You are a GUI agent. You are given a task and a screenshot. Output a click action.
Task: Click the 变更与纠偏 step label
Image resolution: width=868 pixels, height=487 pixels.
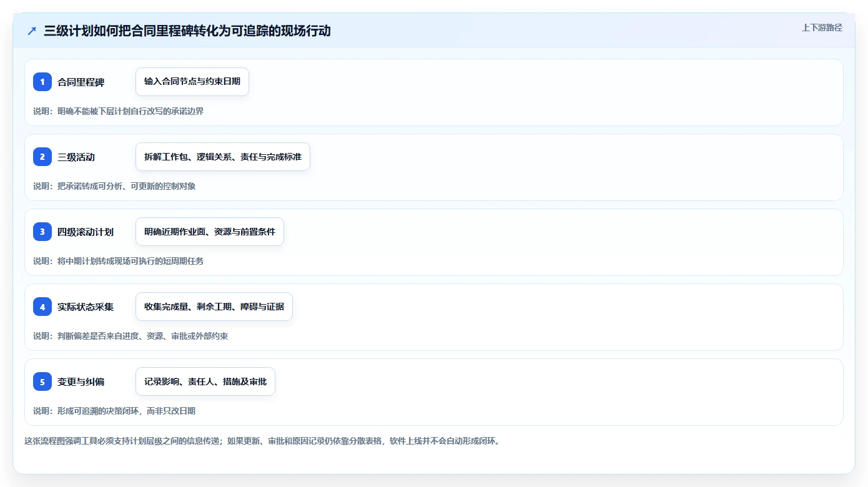point(81,381)
